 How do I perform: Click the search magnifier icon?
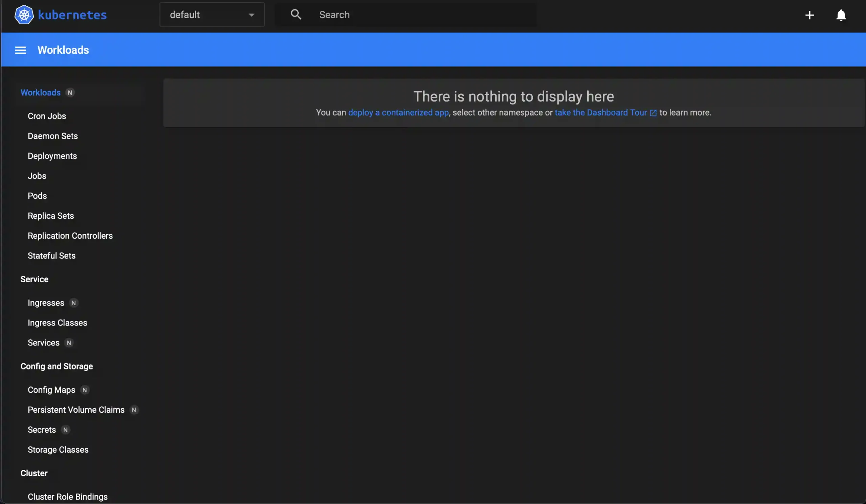tap(296, 15)
